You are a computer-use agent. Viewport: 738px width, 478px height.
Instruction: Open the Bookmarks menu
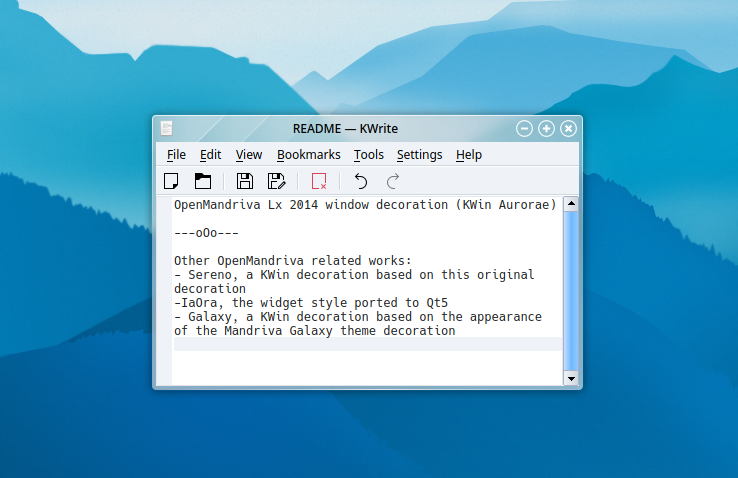coord(309,155)
